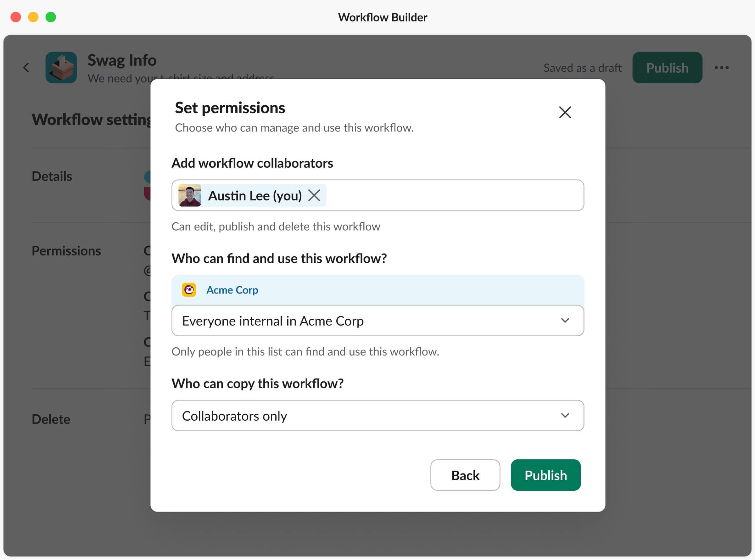The height and width of the screenshot is (560, 755).
Task: Click the Back button in the dialog
Action: (465, 475)
